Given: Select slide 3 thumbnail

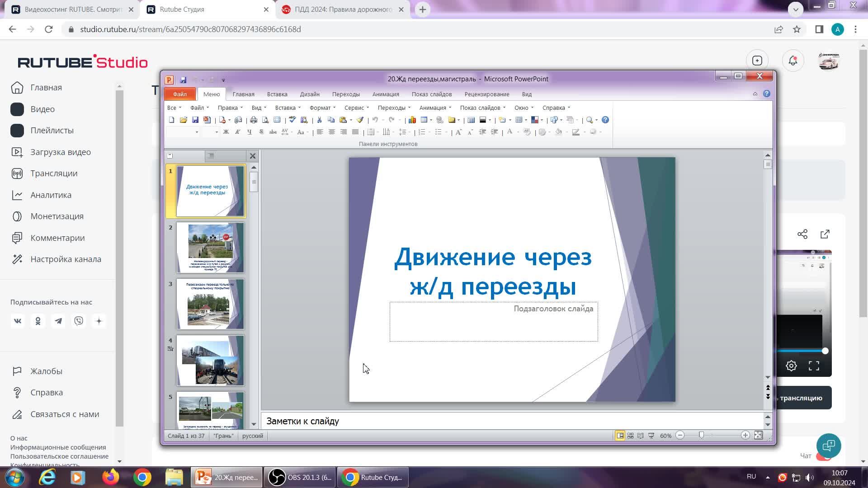Looking at the screenshot, I should [x=210, y=304].
